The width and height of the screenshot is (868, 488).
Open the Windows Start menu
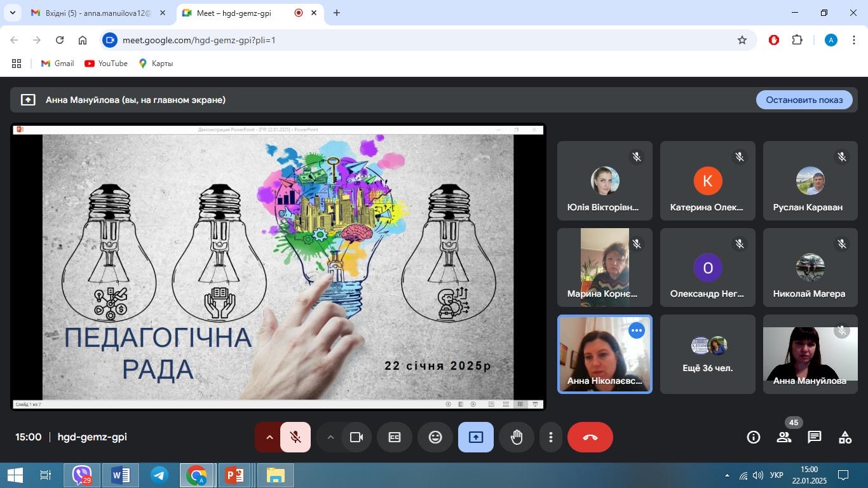pyautogui.click(x=15, y=475)
